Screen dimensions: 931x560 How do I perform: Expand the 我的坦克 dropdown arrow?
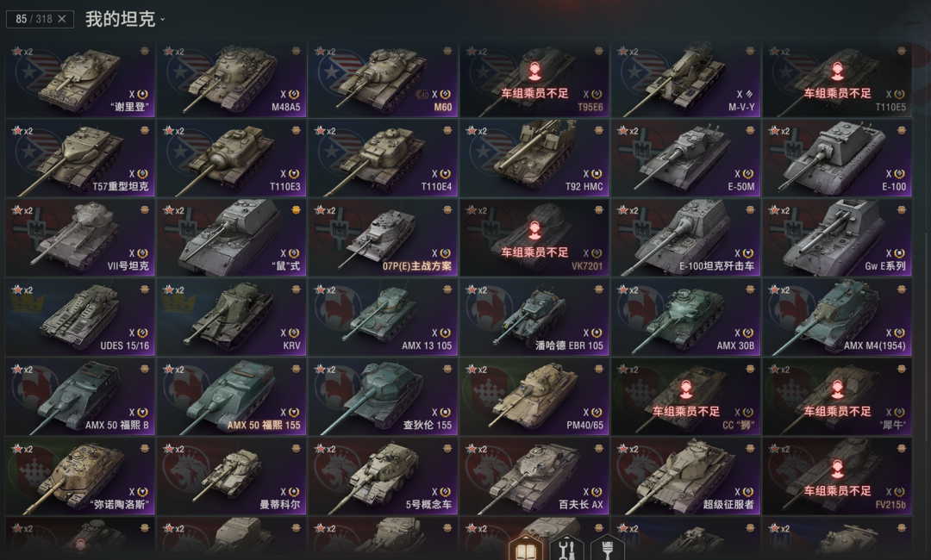pos(163,20)
